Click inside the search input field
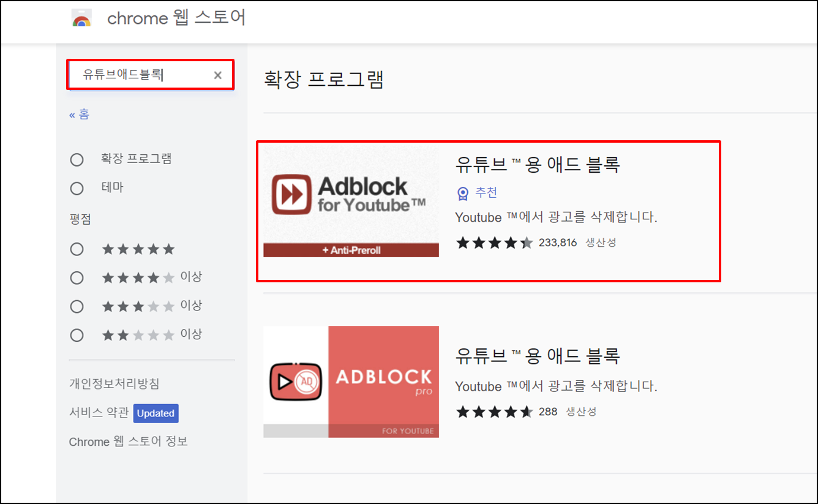 pyautogui.click(x=141, y=75)
